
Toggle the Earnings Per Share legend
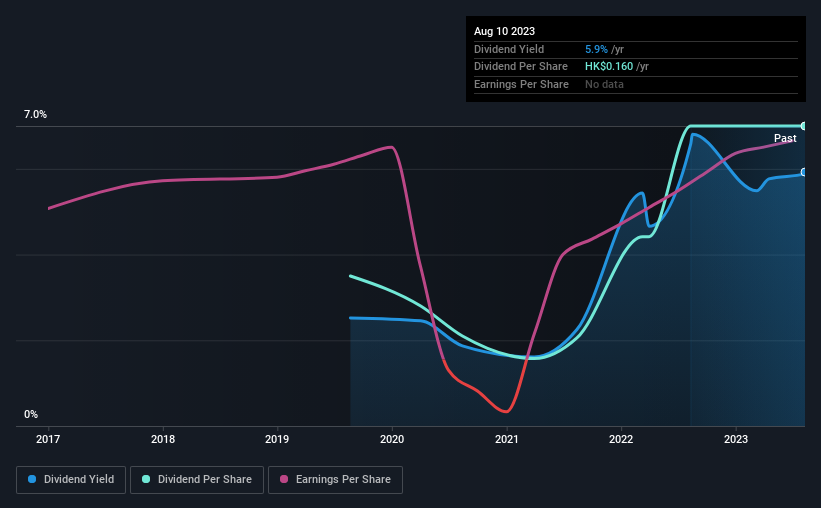point(335,480)
